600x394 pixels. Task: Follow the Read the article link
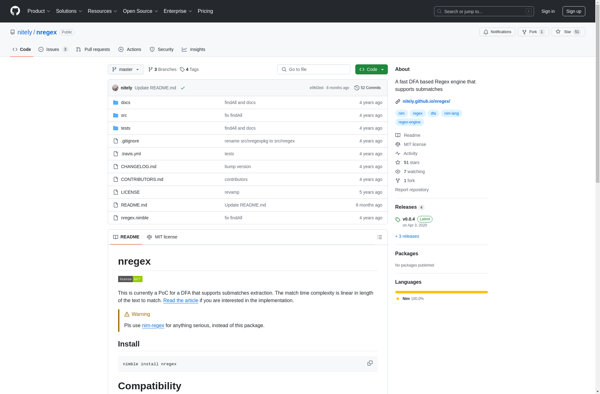[x=181, y=300]
